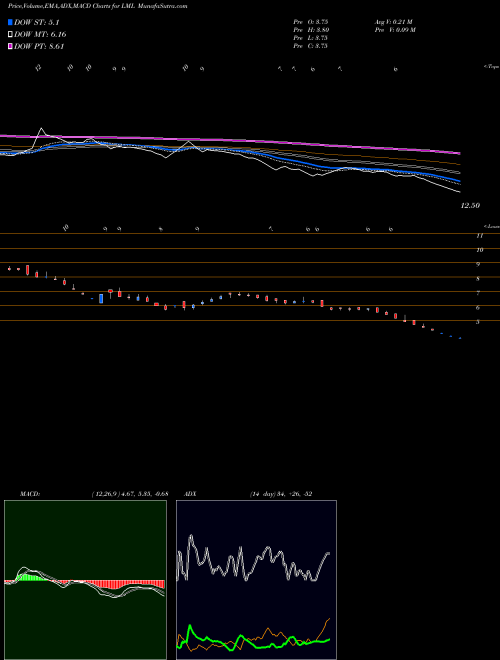The image size is (500, 660).
Task: Click the price axis label 11
Action: (479, 236)
